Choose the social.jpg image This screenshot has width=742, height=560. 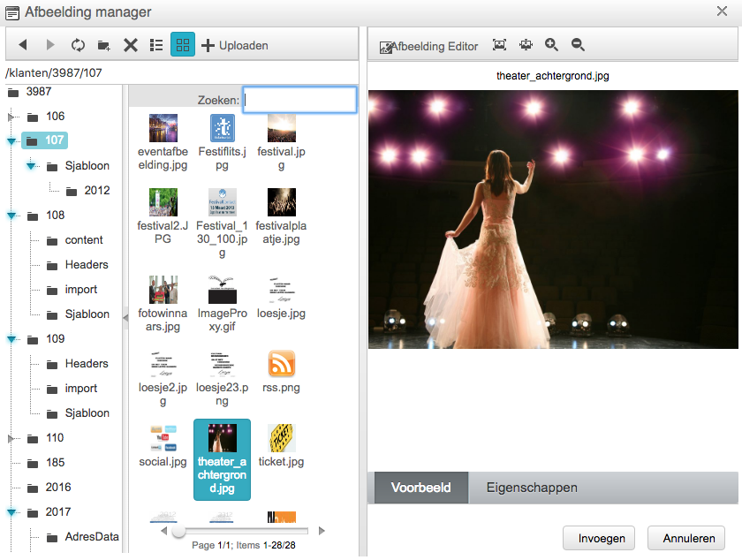coord(163,446)
